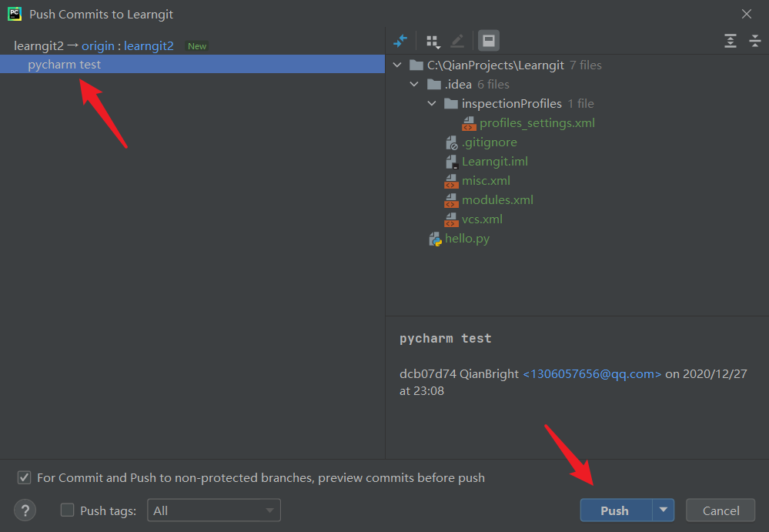The width and height of the screenshot is (769, 532).
Task: Open the Push button dropdown arrow
Action: click(663, 510)
